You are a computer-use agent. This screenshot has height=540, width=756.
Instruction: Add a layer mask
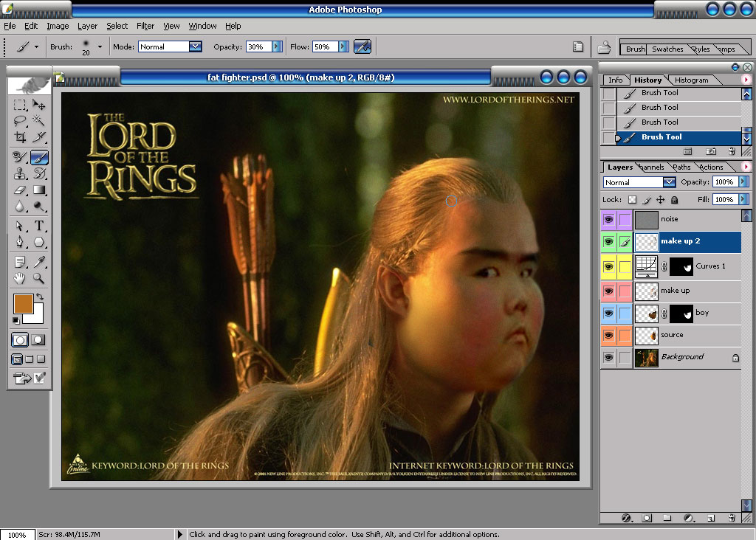pyautogui.click(x=647, y=519)
